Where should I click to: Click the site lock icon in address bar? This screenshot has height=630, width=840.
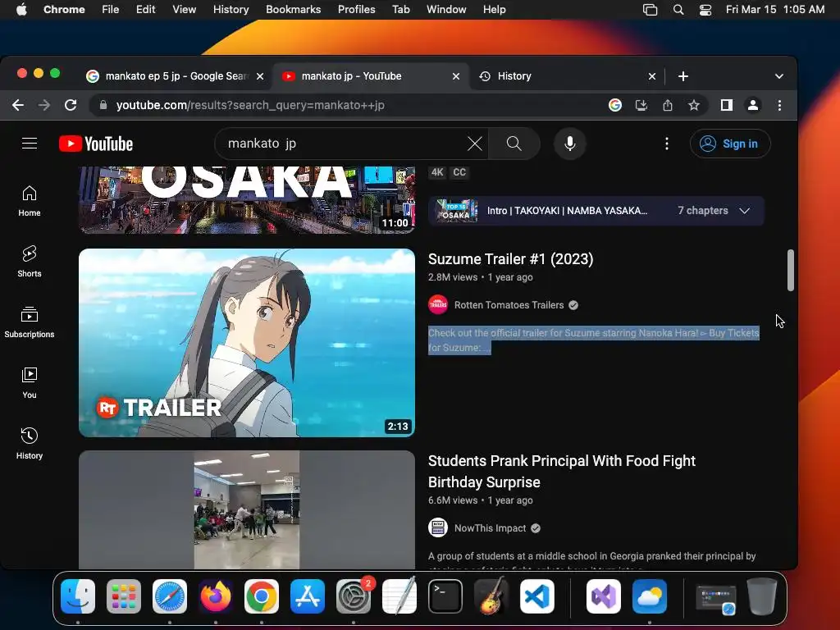(x=103, y=105)
